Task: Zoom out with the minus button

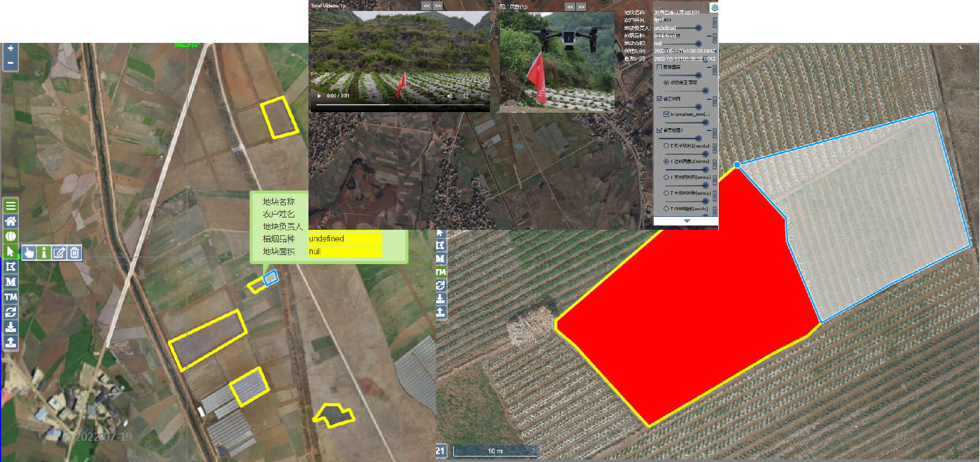Action: point(10,63)
